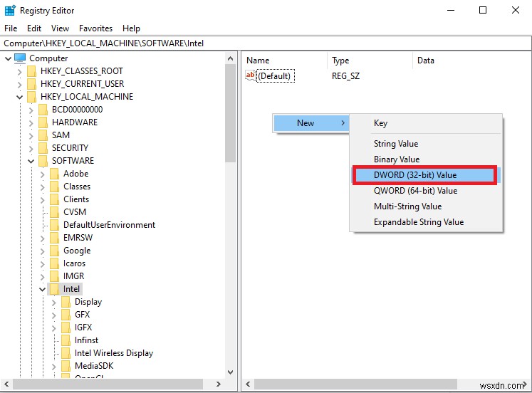Click the values pane horizontal scroll left arrow
The width and height of the screenshot is (532, 393).
point(248,384)
